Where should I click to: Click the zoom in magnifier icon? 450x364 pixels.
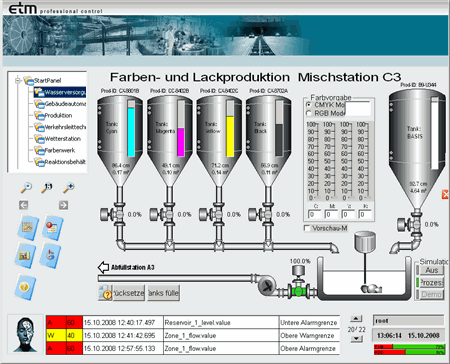68,188
